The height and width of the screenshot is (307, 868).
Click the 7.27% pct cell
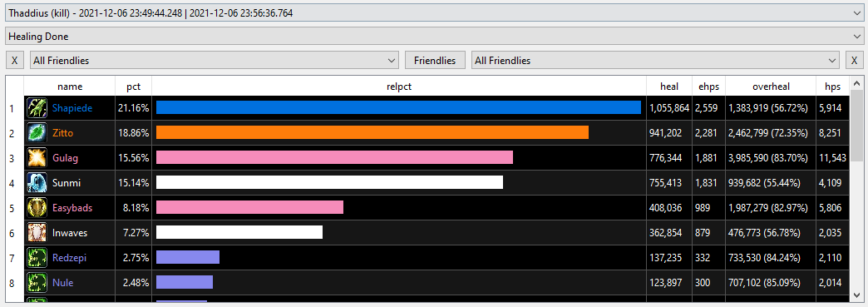point(133,233)
